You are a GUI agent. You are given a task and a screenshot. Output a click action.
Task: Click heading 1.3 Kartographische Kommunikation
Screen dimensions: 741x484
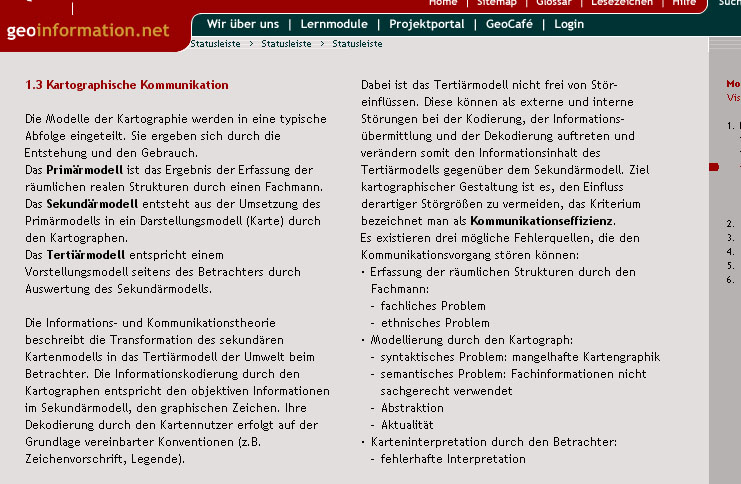(127, 85)
